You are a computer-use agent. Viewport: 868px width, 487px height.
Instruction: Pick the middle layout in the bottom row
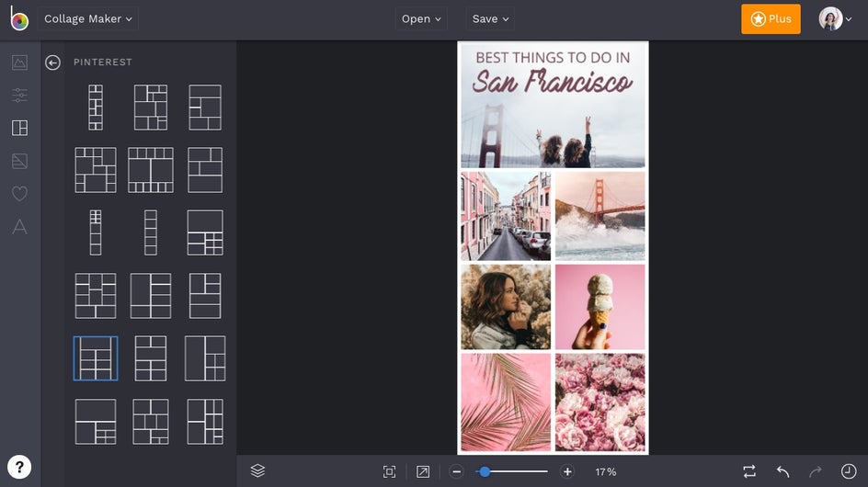[151, 422]
